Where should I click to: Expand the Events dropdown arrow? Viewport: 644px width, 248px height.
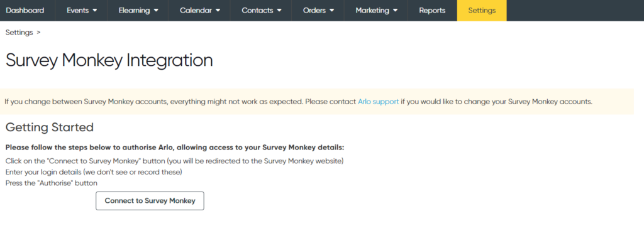pyautogui.click(x=95, y=11)
